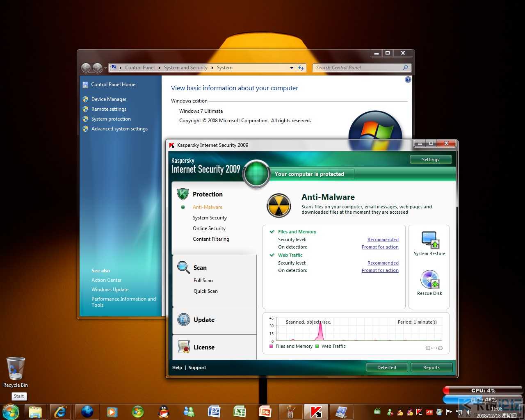Open the recent pages dropdown next to nav arrows
Image resolution: width=525 pixels, height=420 pixels.
click(x=105, y=68)
